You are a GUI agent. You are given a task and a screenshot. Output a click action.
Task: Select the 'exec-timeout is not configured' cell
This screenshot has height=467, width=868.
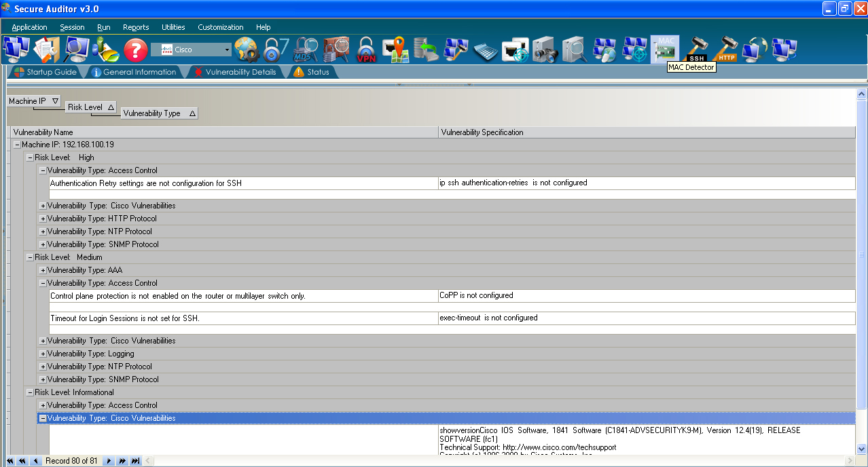click(x=647, y=318)
